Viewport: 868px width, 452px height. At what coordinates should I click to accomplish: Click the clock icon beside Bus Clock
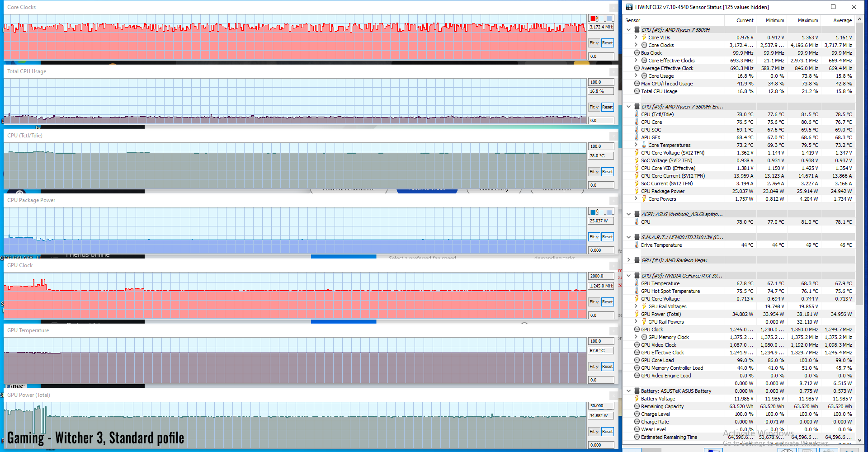coord(637,53)
